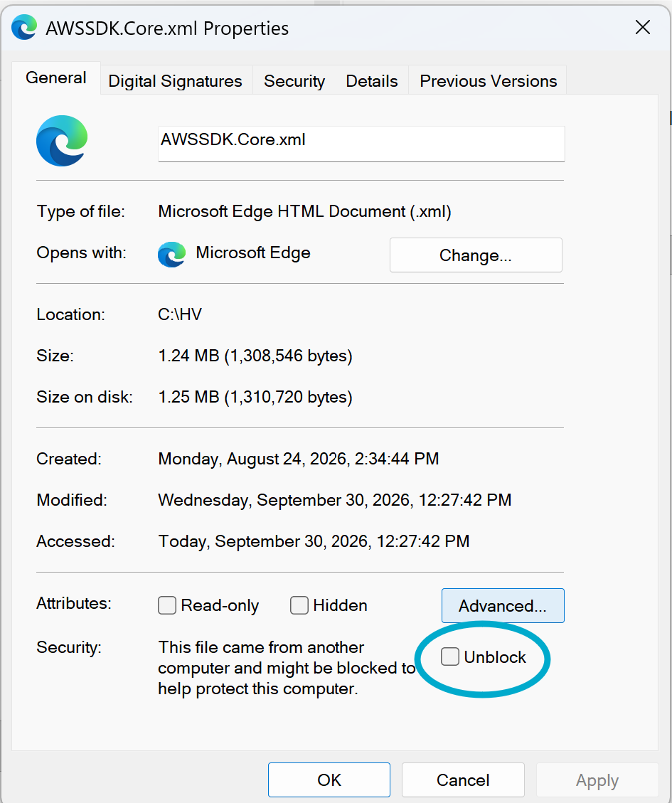The width and height of the screenshot is (672, 803).
Task: Click the Change... button
Action: coord(476,255)
